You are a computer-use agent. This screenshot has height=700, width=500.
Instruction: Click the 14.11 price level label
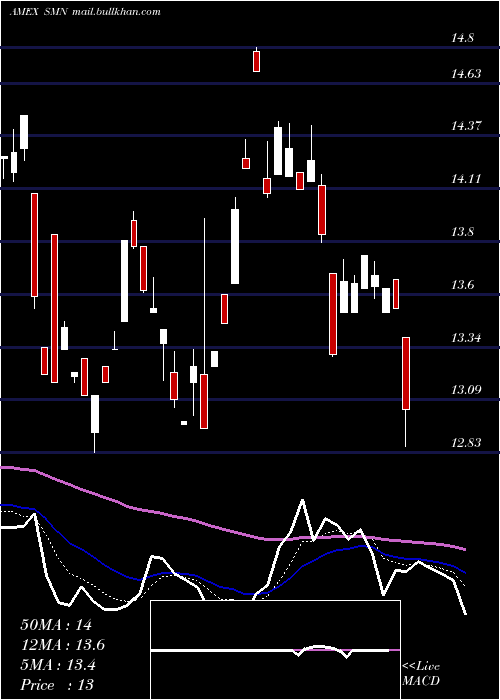[466, 179]
